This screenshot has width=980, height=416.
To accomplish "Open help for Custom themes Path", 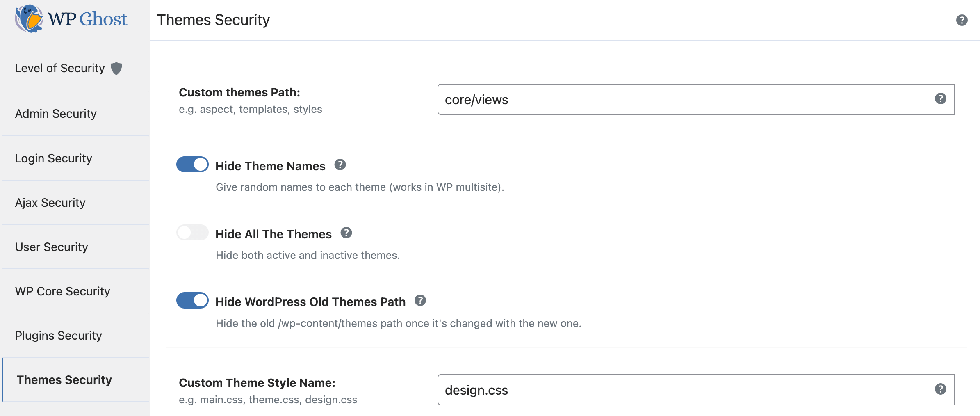I will click(x=941, y=99).
